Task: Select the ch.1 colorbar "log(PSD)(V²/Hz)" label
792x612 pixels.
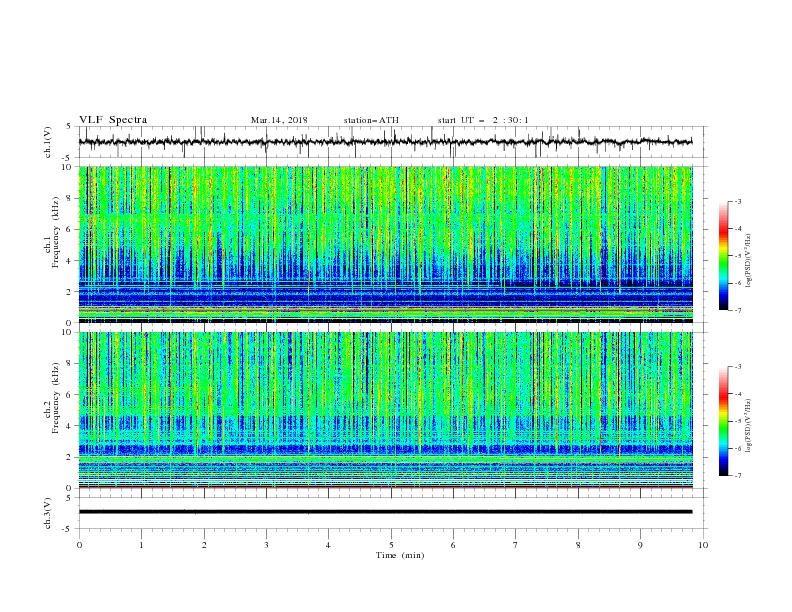Action: point(749,261)
